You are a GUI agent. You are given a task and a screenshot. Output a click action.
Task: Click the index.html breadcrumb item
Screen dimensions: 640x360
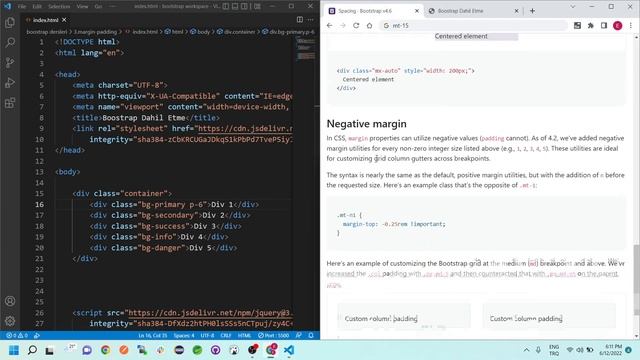[141, 32]
